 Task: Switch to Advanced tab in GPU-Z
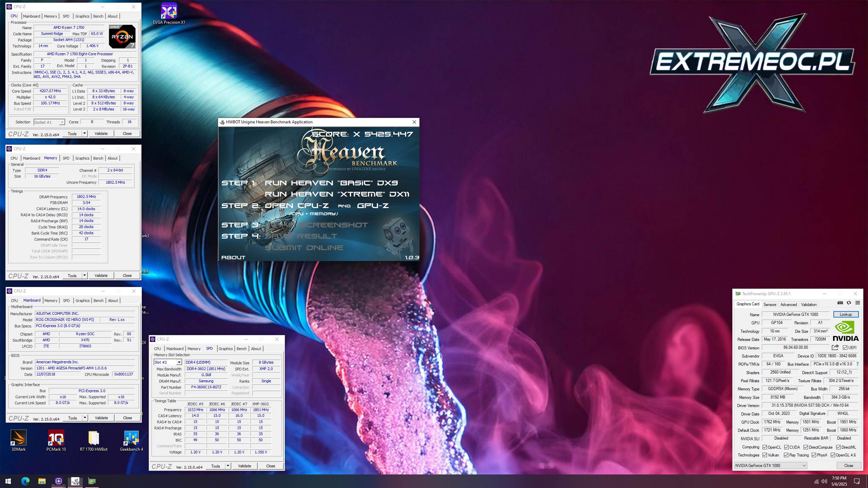point(789,304)
